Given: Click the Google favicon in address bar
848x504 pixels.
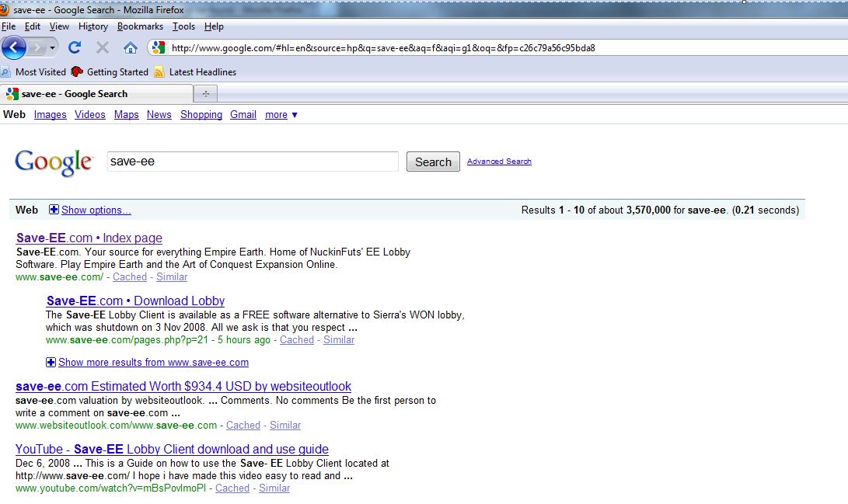Looking at the screenshot, I should 159,48.
